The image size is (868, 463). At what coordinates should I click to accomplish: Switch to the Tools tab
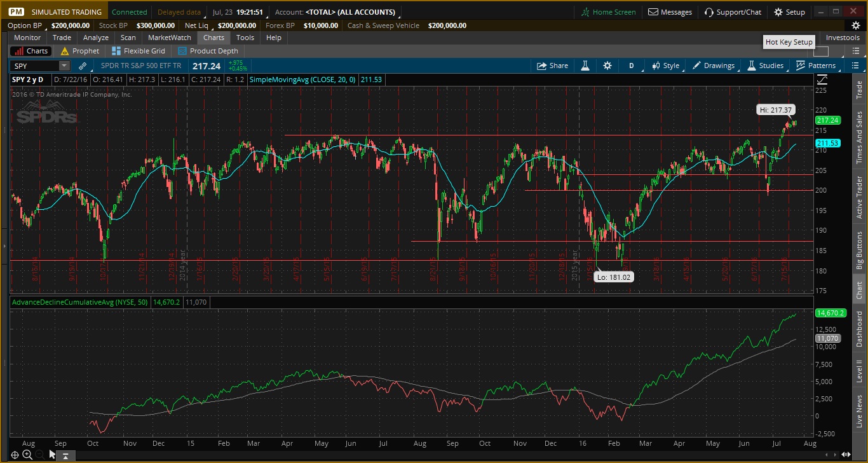pos(245,38)
